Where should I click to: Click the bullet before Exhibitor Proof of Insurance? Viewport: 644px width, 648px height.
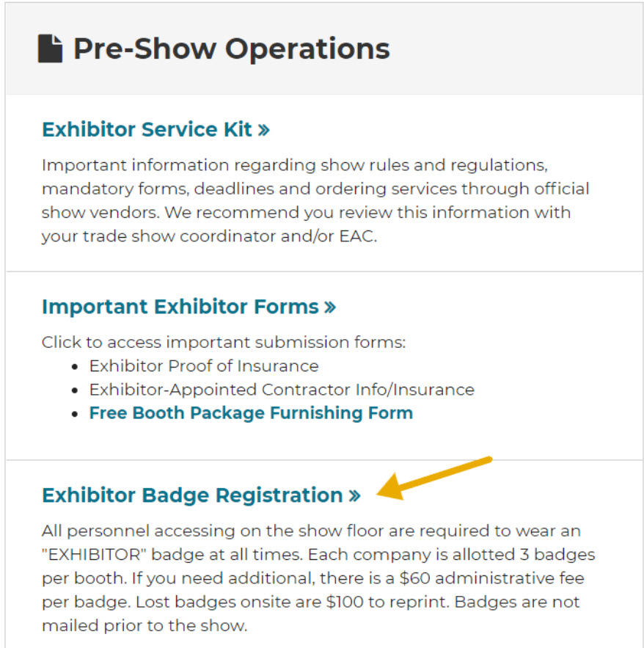pyautogui.click(x=75, y=366)
